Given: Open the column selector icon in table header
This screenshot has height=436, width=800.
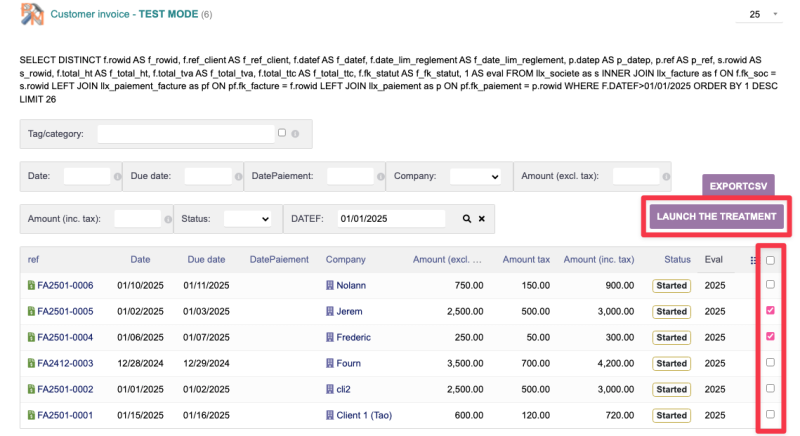Looking at the screenshot, I should [x=753, y=260].
